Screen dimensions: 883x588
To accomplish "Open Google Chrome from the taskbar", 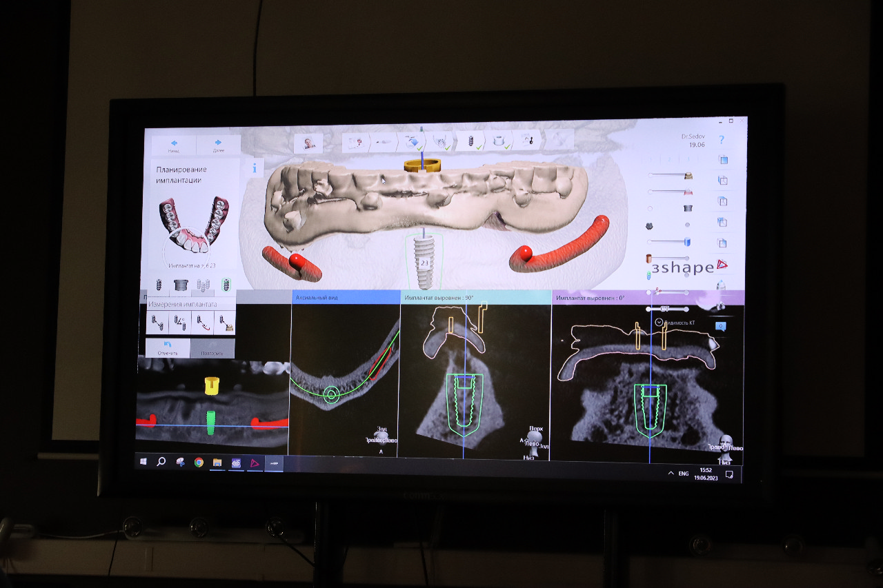I will point(199,463).
